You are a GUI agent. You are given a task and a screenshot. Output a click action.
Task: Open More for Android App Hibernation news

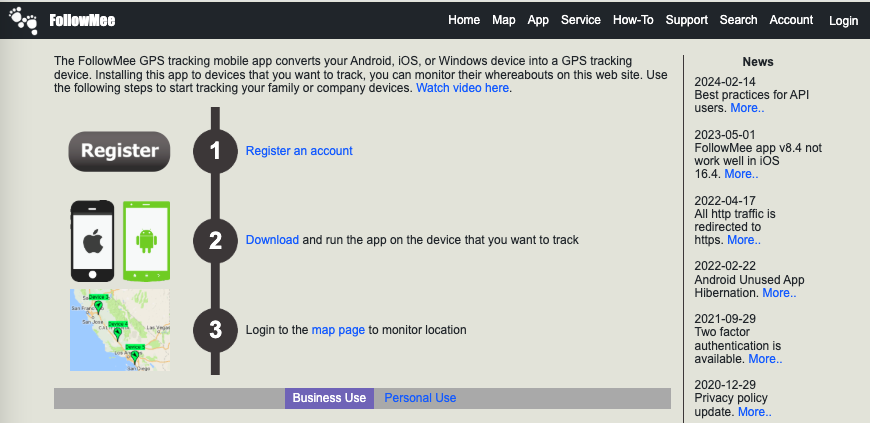point(779,293)
